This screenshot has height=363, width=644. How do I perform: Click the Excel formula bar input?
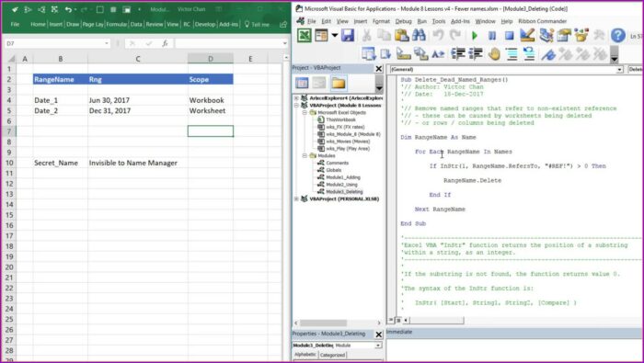coord(228,43)
